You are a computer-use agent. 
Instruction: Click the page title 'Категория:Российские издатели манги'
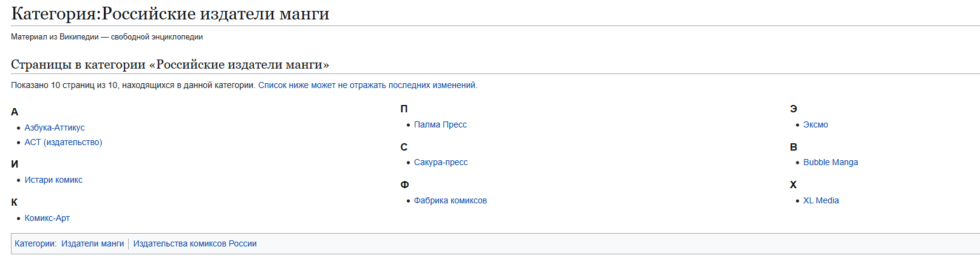click(x=170, y=13)
